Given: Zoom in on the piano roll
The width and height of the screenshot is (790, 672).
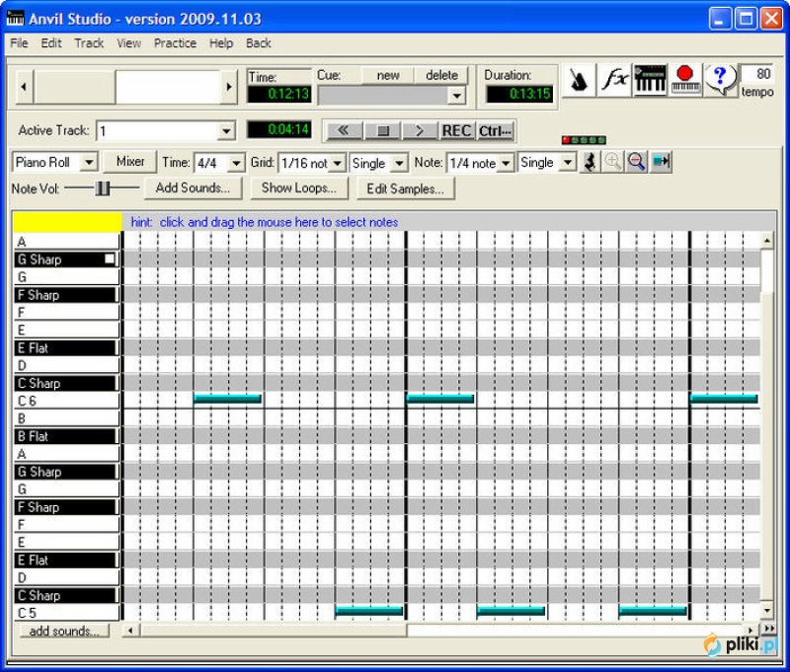Looking at the screenshot, I should point(613,162).
